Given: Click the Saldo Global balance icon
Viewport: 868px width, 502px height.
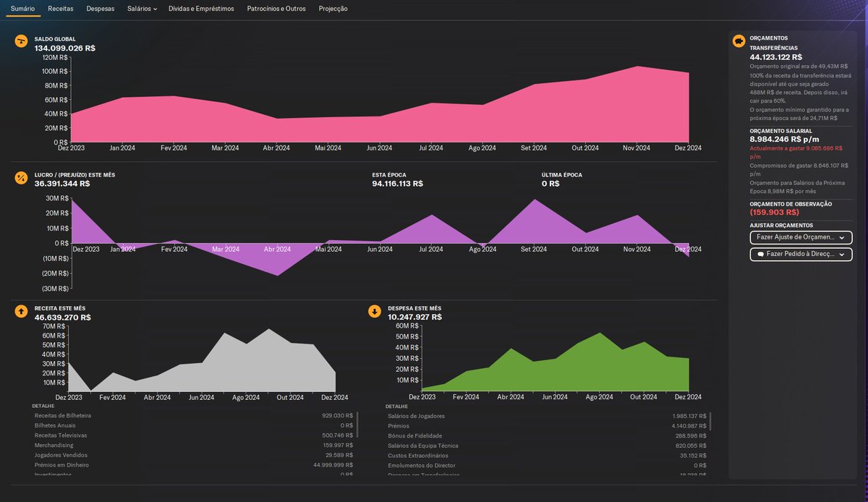Looking at the screenshot, I should coord(21,41).
